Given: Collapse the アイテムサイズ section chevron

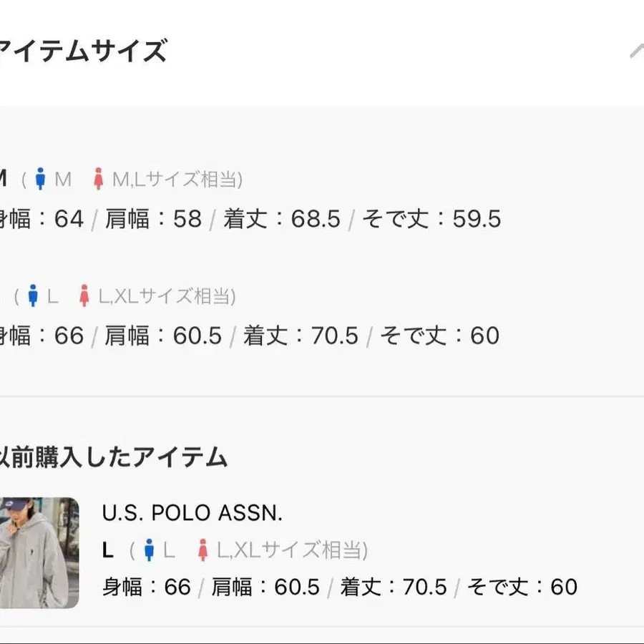Looking at the screenshot, I should pyautogui.click(x=637, y=51).
